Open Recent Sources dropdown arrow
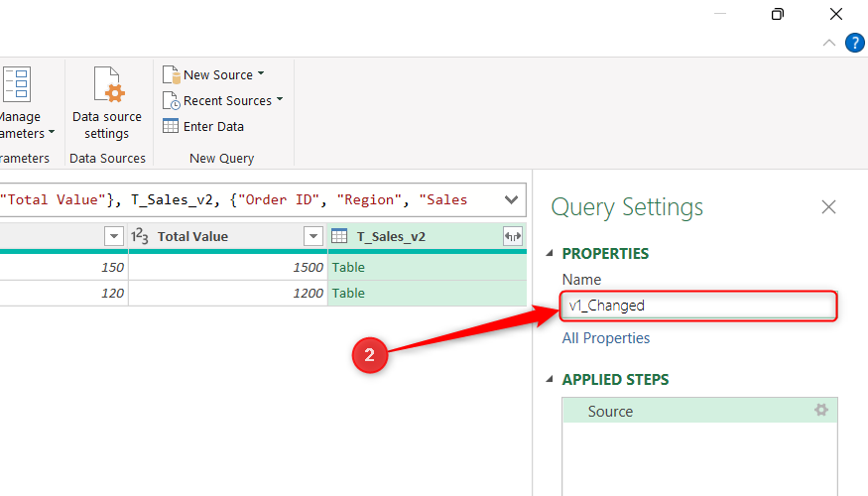Screen dimensions: 868x496 [280, 99]
